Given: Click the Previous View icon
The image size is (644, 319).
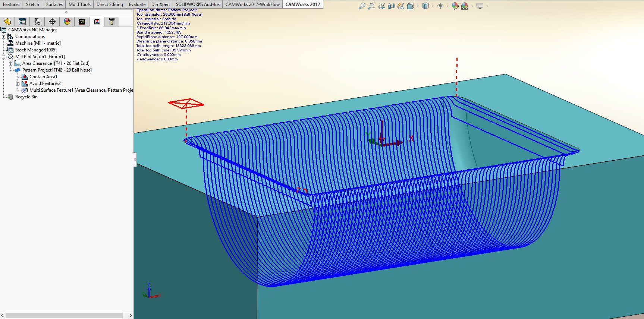Looking at the screenshot, I should click(381, 6).
